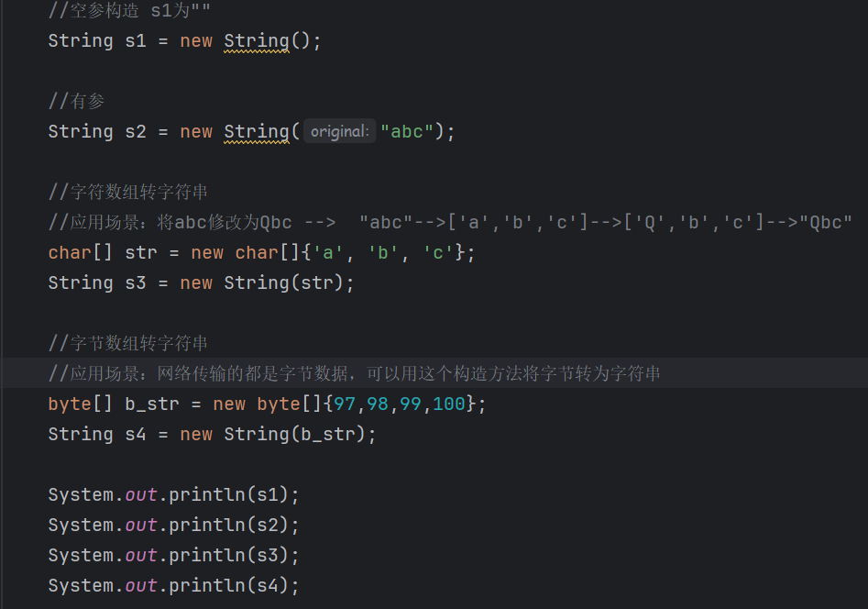Click the variable name b_str in the byte array declaration
This screenshot has width=868, height=609.
[x=152, y=404]
